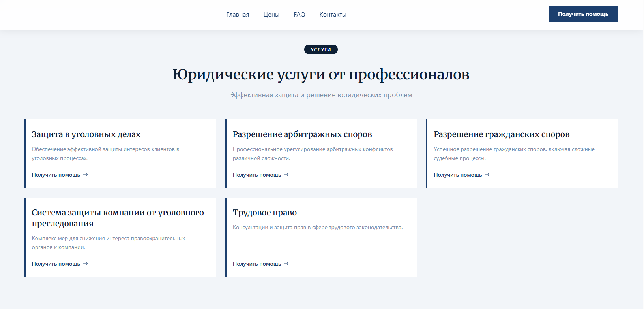Click the subtitle Эффективная защита и решение
Image resolution: width=644 pixels, height=309 pixels.
pyautogui.click(x=321, y=95)
